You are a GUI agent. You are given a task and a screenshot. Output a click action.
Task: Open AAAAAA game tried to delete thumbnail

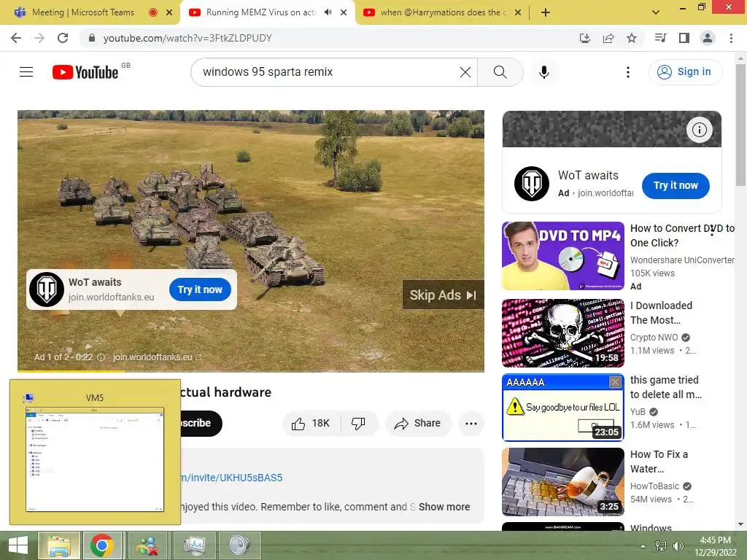pyautogui.click(x=563, y=408)
